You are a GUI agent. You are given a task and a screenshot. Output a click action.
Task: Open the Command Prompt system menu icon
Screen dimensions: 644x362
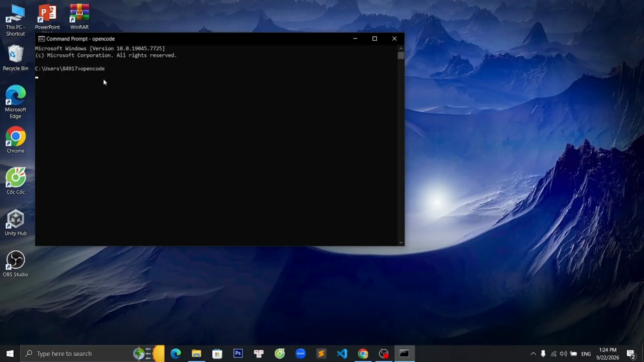[41, 39]
